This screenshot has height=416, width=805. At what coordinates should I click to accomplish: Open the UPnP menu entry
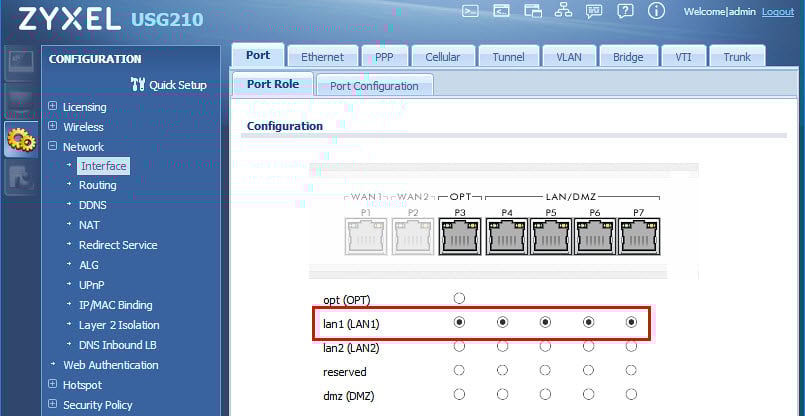tap(92, 285)
